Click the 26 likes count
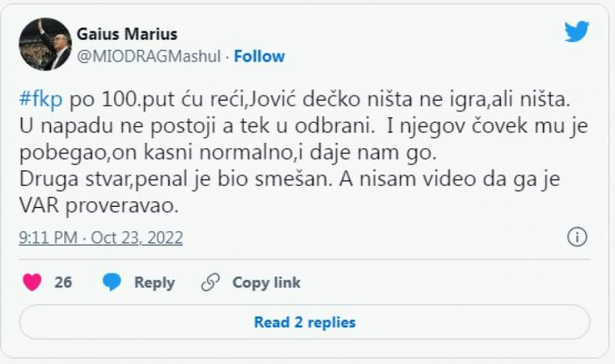 [63, 282]
